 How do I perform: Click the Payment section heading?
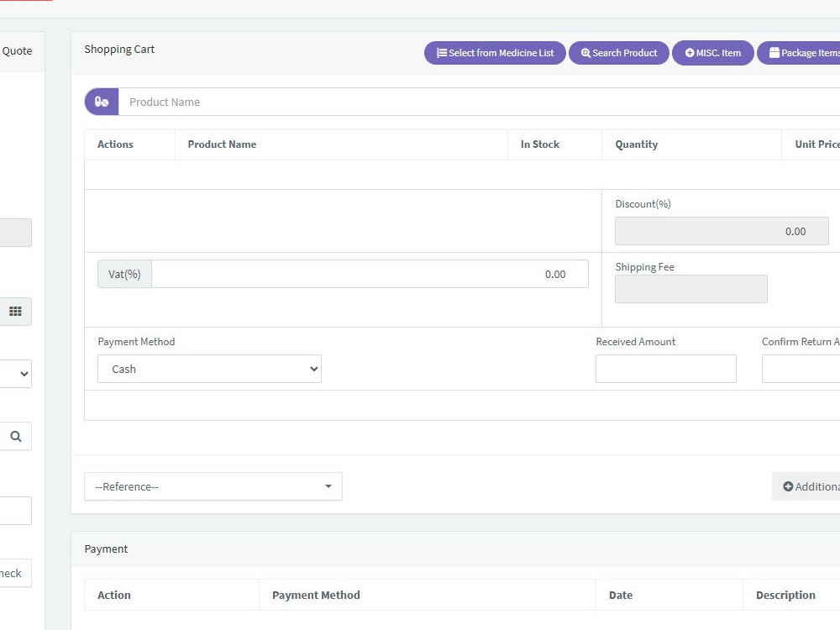(x=106, y=549)
